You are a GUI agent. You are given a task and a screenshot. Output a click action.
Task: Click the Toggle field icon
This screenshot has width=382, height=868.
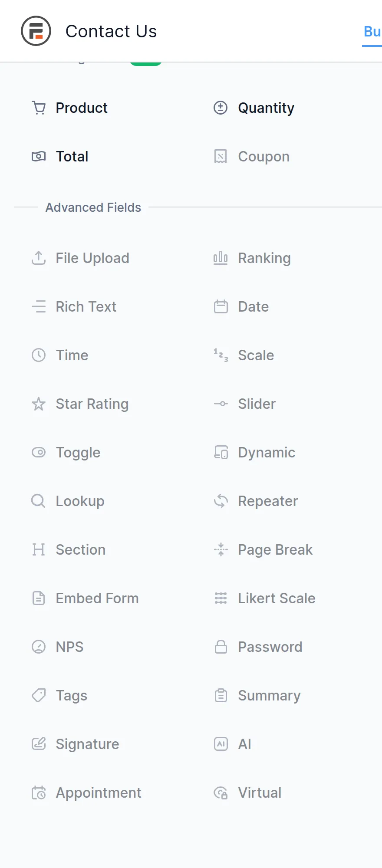(x=39, y=452)
